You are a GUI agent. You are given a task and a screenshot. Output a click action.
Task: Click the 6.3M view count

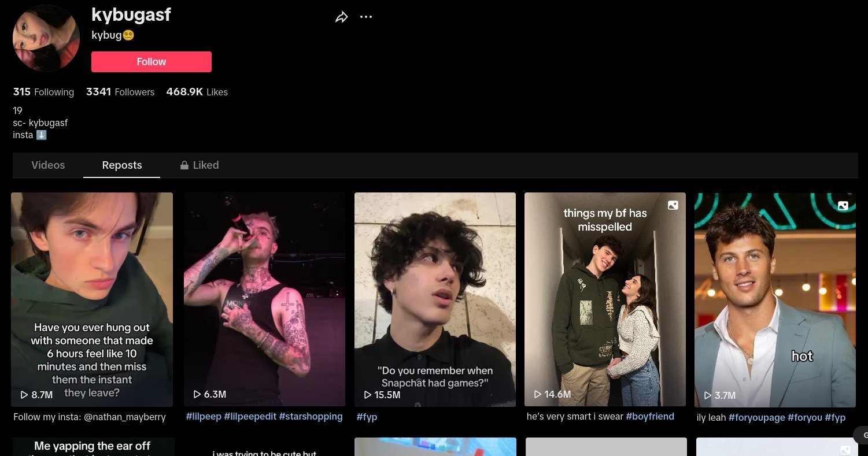215,394
